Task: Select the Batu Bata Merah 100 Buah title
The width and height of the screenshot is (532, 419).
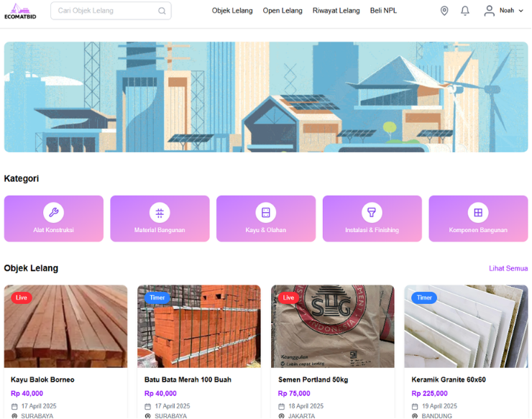Action: (x=188, y=379)
